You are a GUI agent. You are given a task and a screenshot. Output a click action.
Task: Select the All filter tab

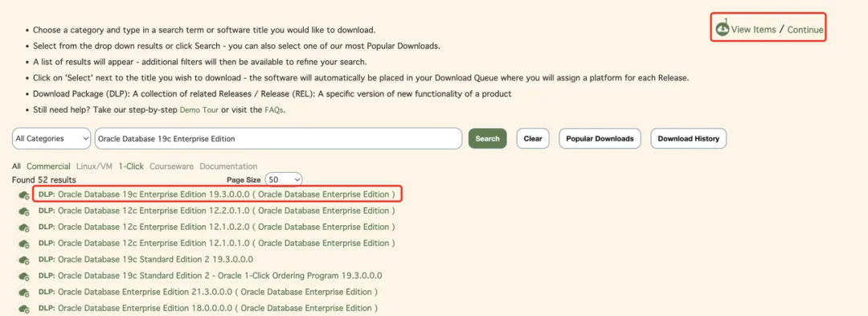16,166
